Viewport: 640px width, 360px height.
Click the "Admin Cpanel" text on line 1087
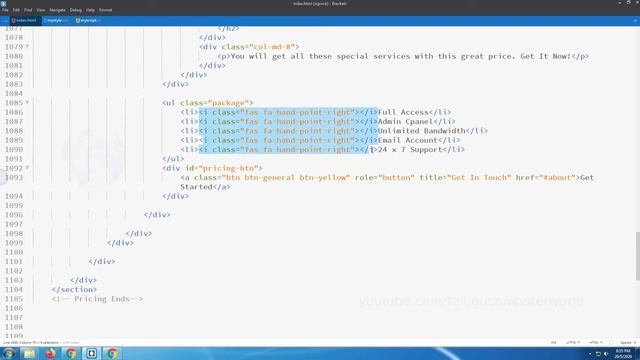point(405,122)
